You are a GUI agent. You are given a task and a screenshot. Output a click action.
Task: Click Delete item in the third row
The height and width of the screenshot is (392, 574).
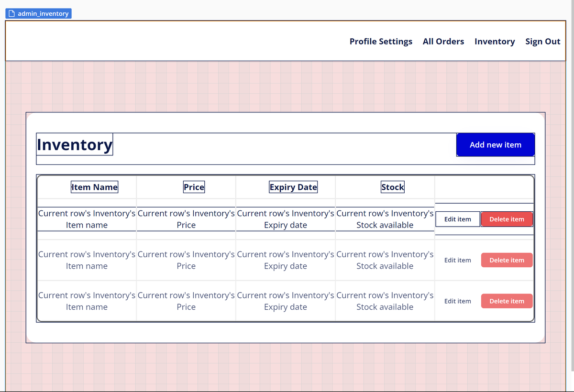point(507,301)
